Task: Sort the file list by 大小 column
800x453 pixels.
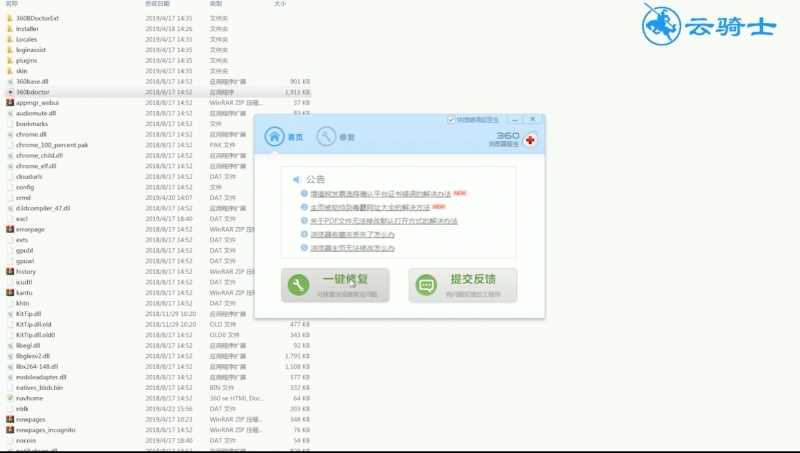Action: click(280, 4)
